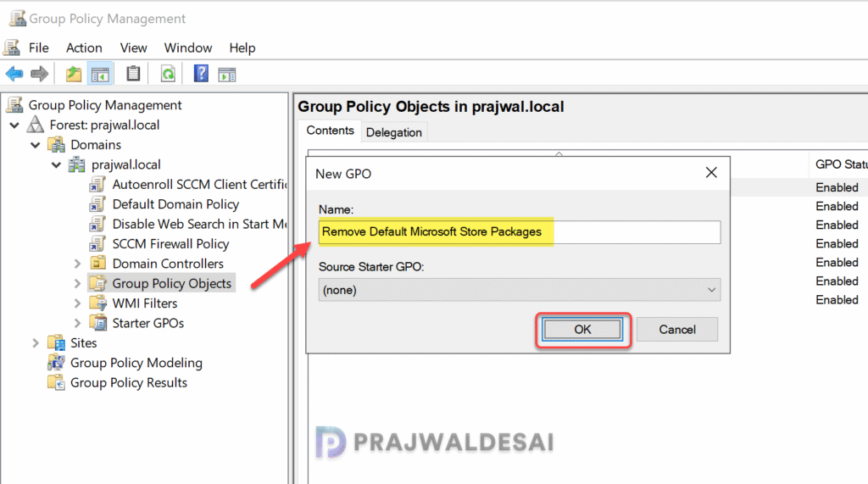The height and width of the screenshot is (484, 868).
Task: Click the Forest prajwal.local triangle icon
Action: 36,125
